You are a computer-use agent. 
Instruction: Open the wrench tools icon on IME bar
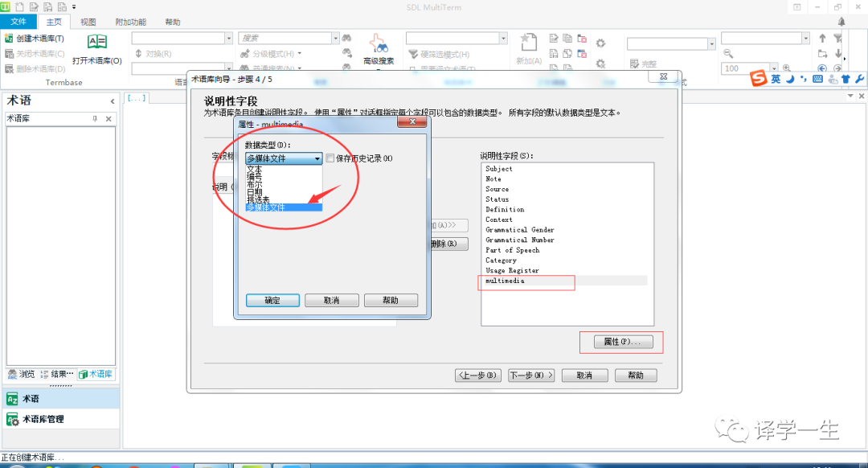[x=859, y=79]
